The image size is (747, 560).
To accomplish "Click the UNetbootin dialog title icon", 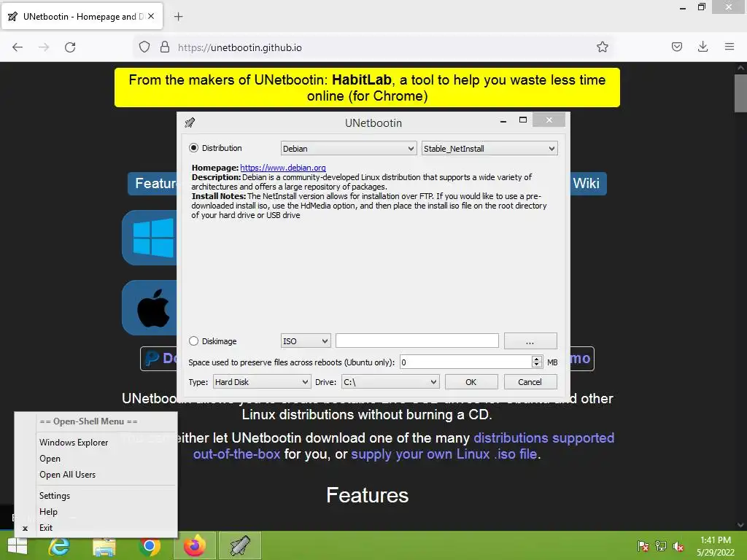I will click(190, 122).
